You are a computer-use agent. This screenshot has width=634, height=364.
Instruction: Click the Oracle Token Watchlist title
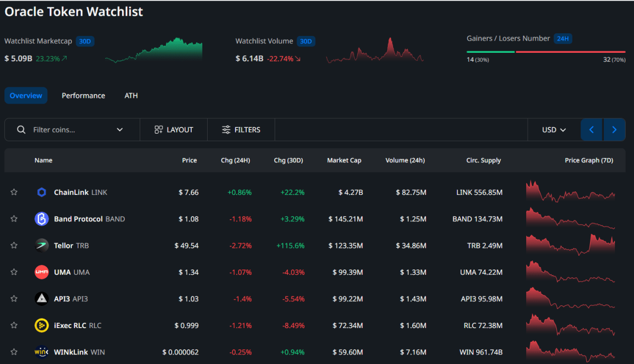click(x=74, y=11)
